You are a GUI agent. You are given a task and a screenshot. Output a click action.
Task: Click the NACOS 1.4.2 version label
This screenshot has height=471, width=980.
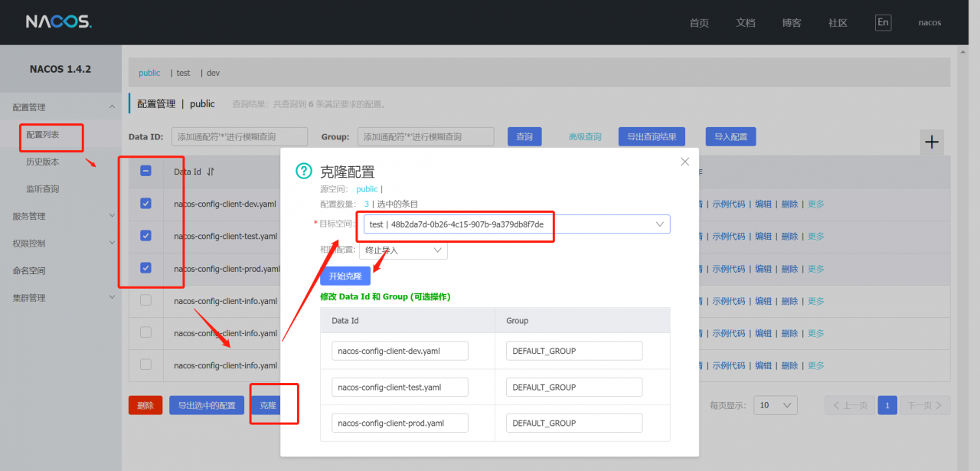coord(60,69)
